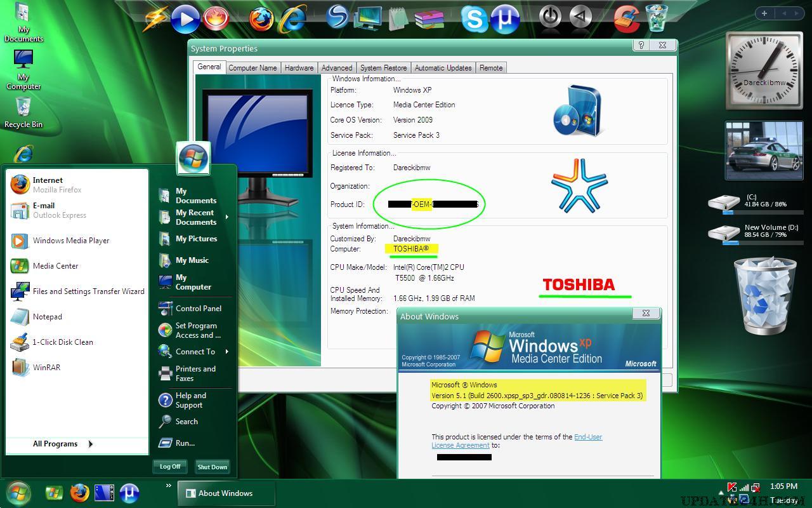Launch Firefox from the top dock
Screen dimensions: 812x508
click(261, 19)
